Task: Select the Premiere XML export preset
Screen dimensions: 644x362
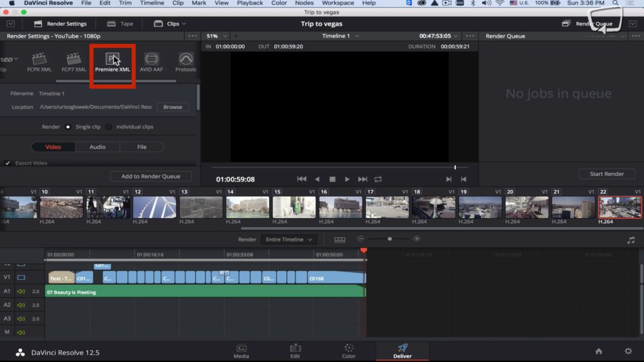Action: pyautogui.click(x=112, y=61)
